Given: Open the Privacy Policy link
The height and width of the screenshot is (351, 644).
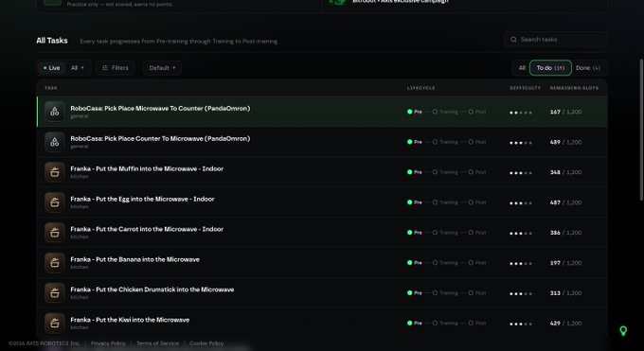Looking at the screenshot, I should point(108,343).
